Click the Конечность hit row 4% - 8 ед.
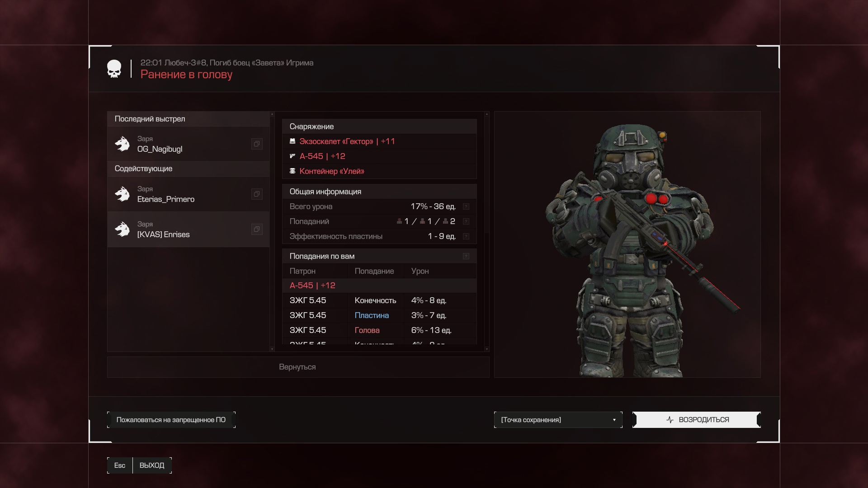Image resolution: width=868 pixels, height=488 pixels. tap(379, 300)
